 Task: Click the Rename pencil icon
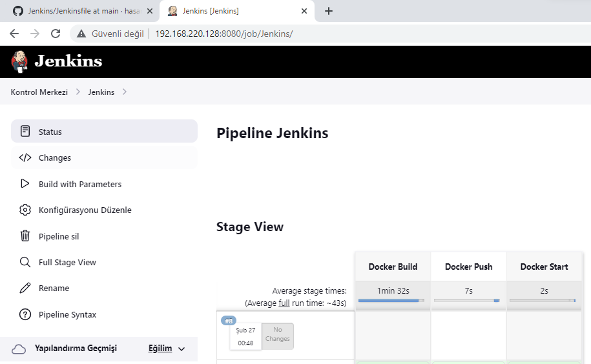point(25,288)
